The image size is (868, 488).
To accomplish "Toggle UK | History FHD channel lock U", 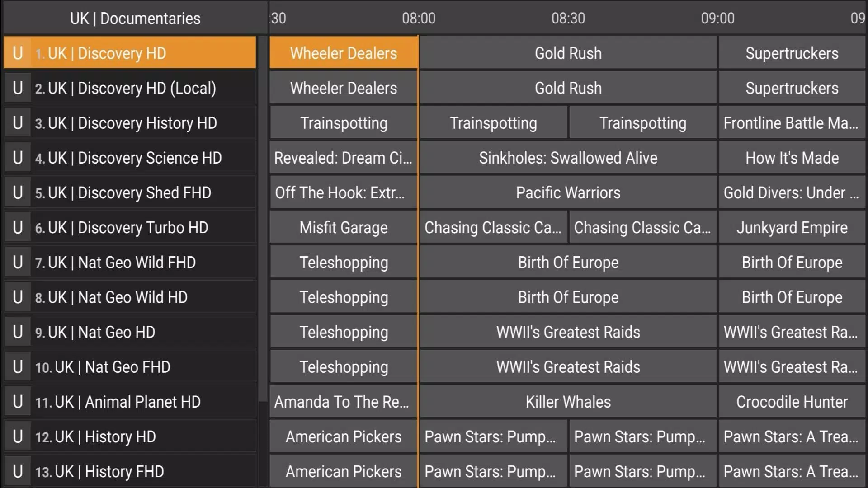I will pyautogui.click(x=16, y=471).
